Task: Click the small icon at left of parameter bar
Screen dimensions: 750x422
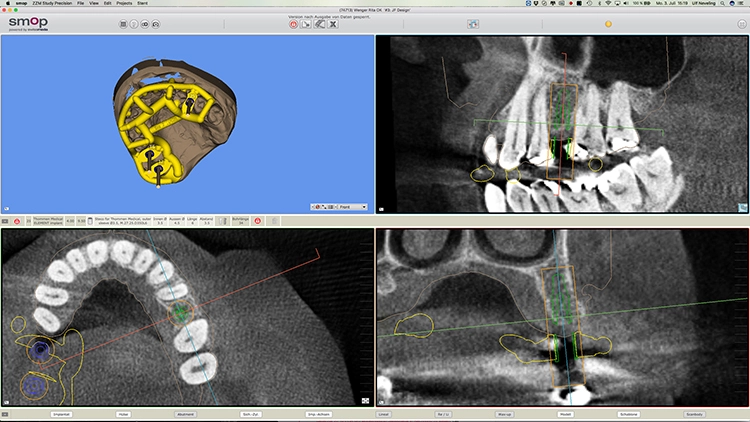Action: click(5, 221)
